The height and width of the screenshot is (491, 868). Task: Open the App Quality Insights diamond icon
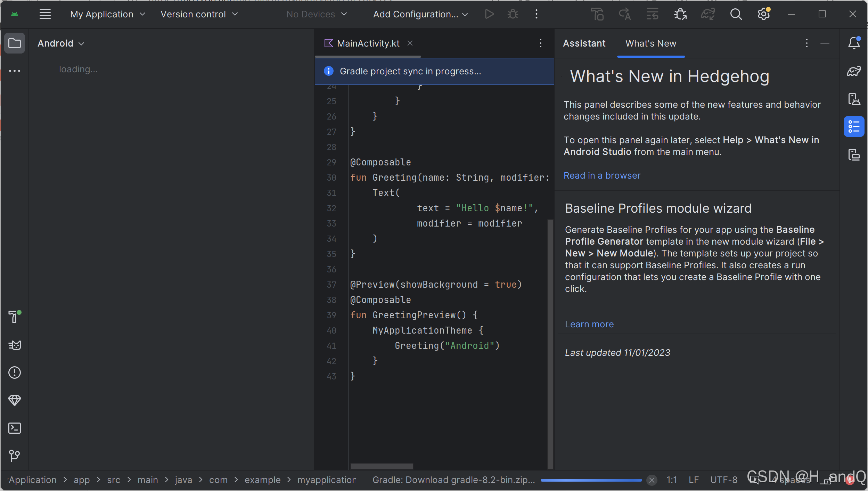click(x=15, y=400)
